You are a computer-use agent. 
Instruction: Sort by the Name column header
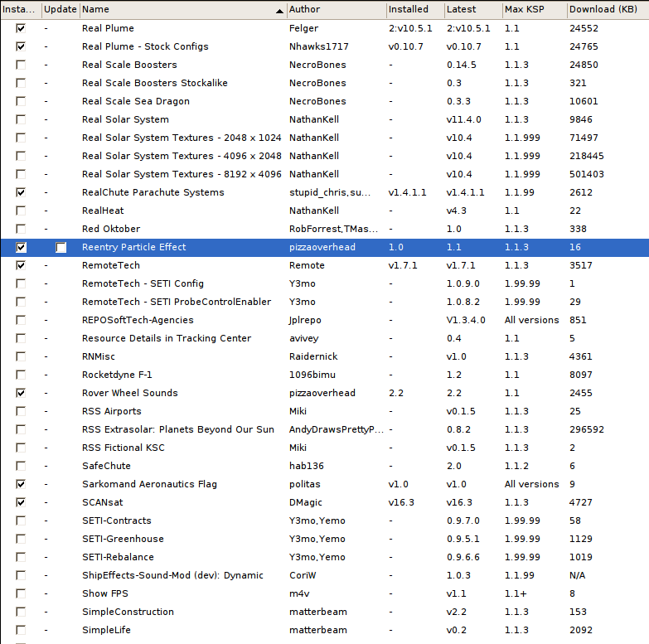coord(182,9)
